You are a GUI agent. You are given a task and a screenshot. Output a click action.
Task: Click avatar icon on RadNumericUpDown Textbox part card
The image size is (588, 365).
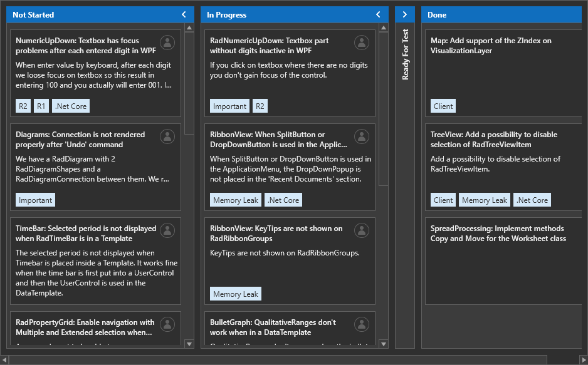coord(362,43)
